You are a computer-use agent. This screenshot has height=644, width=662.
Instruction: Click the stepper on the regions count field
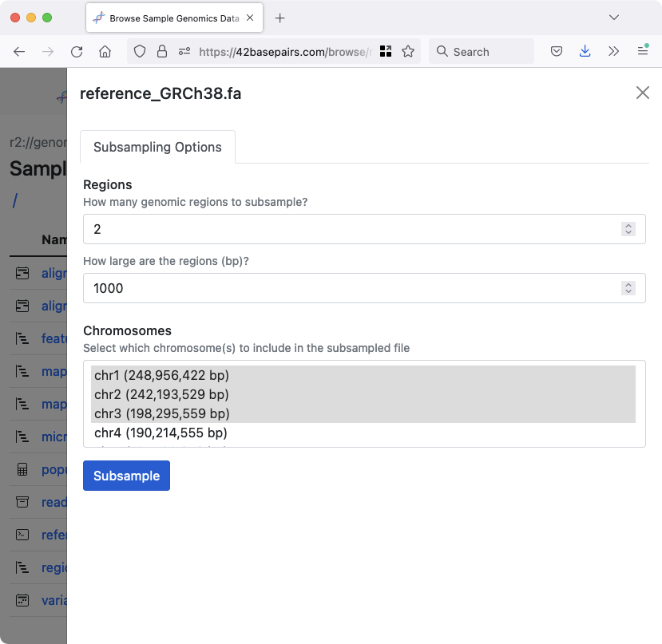click(x=628, y=228)
